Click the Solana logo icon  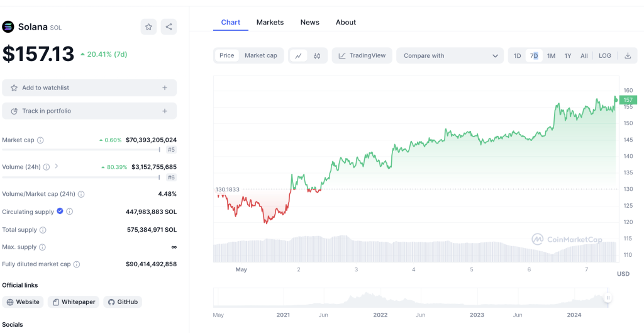click(8, 27)
